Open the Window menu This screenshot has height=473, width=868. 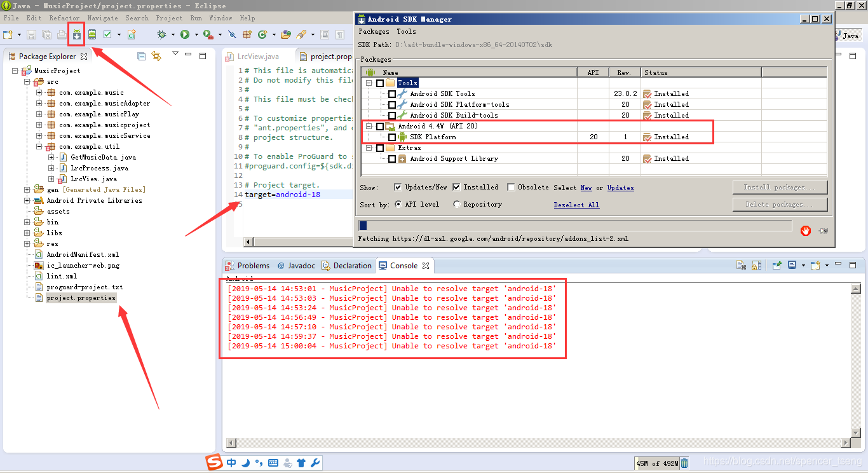(220, 18)
